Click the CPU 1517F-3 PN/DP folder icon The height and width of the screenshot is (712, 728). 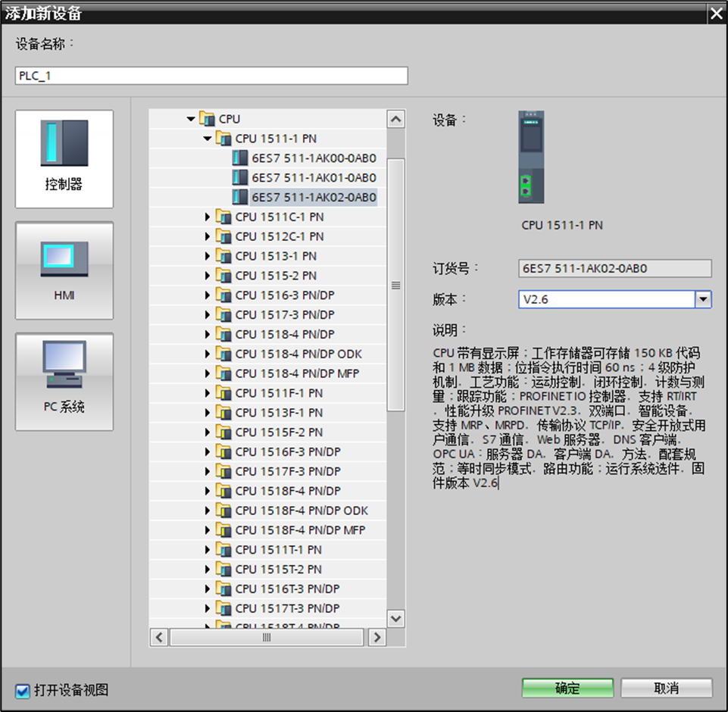click(x=223, y=472)
